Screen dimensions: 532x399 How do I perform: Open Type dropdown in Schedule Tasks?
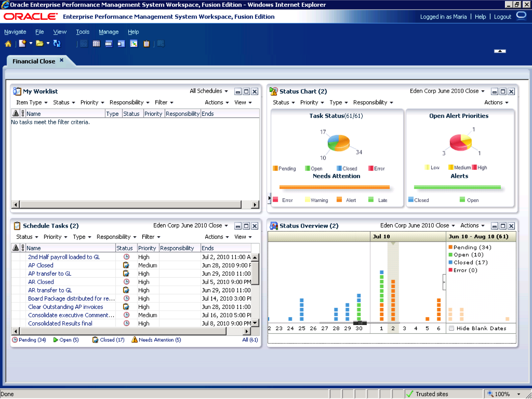pos(82,237)
